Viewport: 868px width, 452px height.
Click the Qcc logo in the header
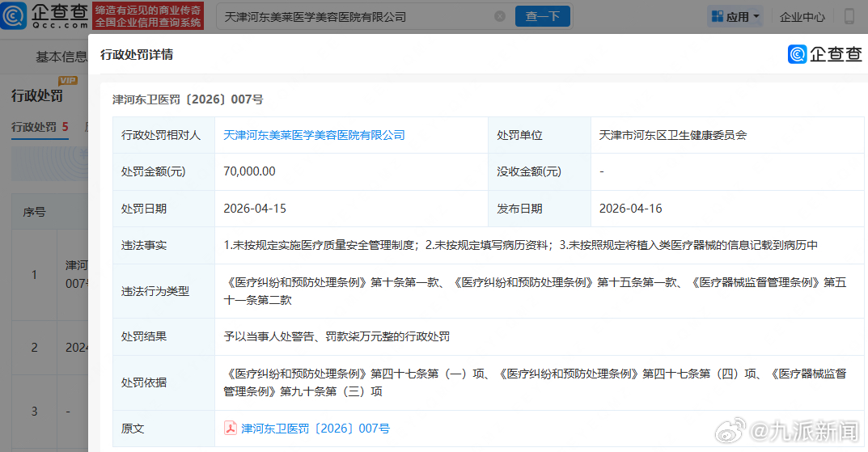[44, 16]
